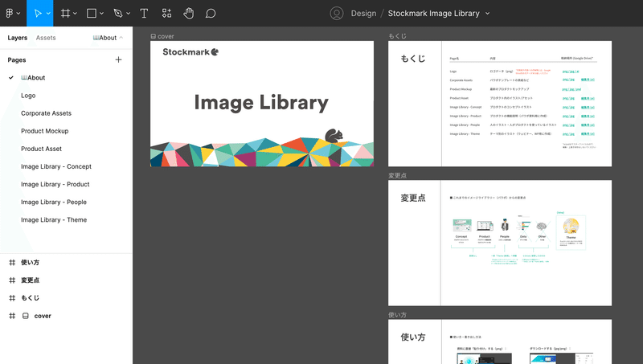Switch to the Layers tab

pyautogui.click(x=17, y=38)
